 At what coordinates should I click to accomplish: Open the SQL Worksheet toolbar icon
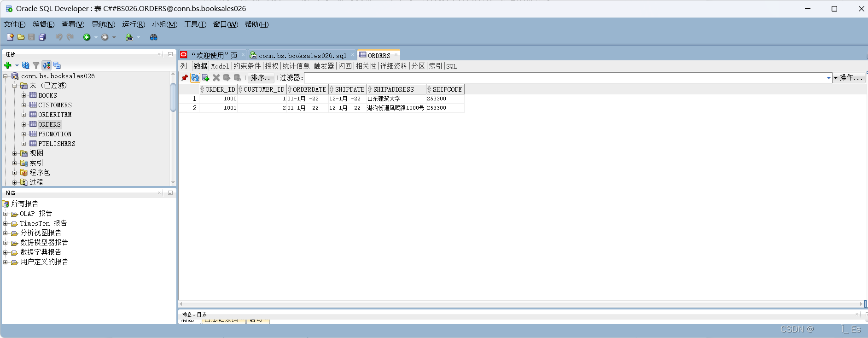[129, 37]
